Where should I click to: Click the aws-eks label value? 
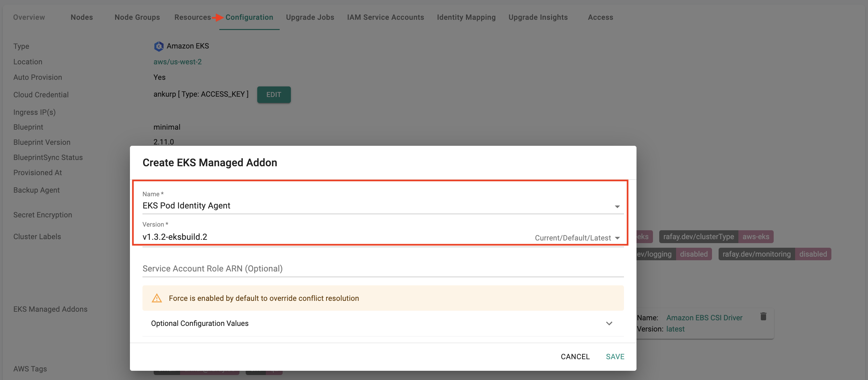[x=756, y=237]
